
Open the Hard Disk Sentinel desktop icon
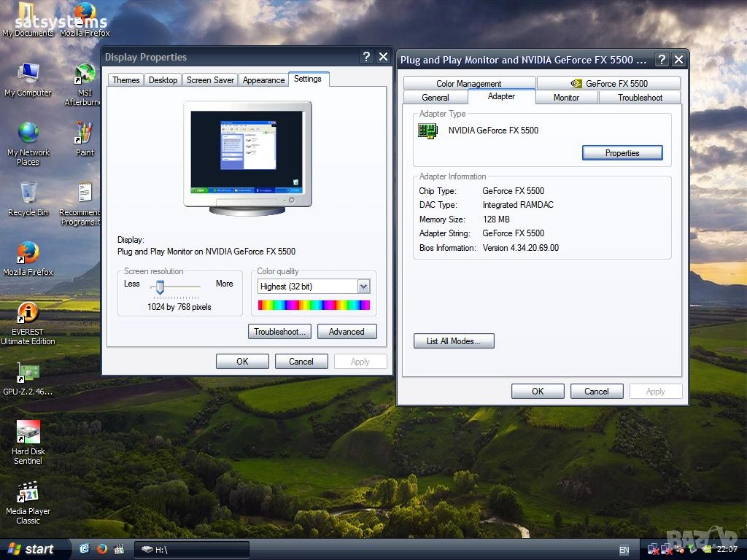pos(28,434)
